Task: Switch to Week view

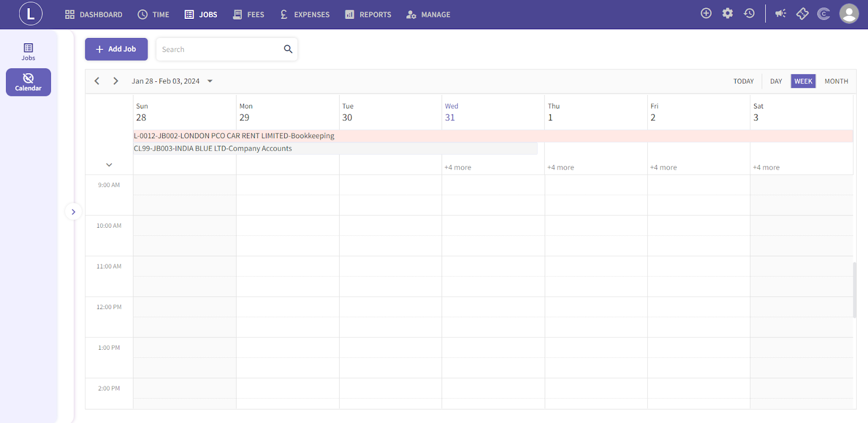Action: point(803,81)
